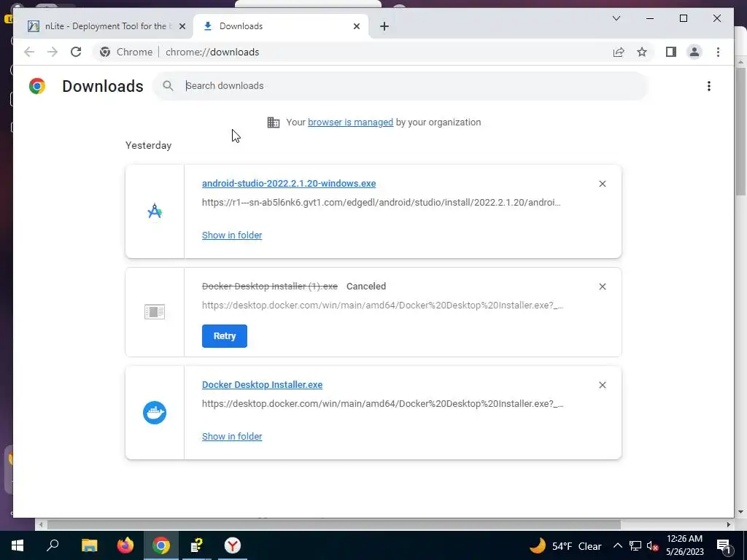
Task: Click the Android Studio file icon
Action: tap(155, 211)
